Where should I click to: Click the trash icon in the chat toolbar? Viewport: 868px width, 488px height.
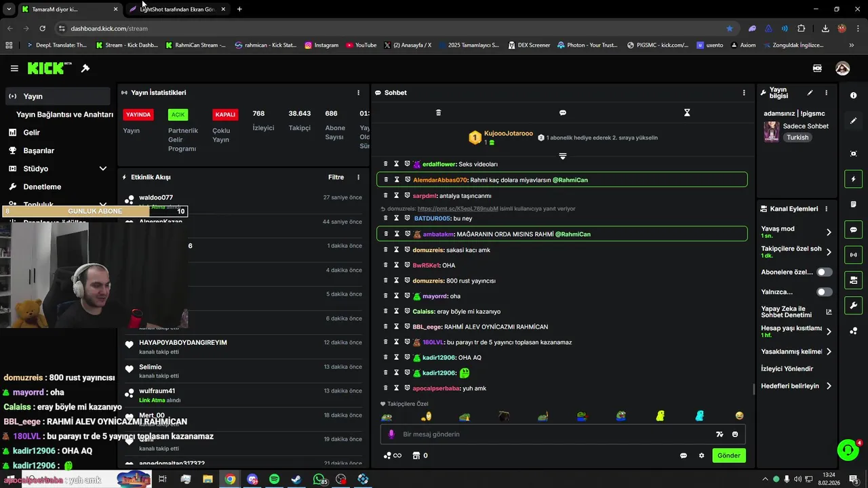click(x=438, y=113)
